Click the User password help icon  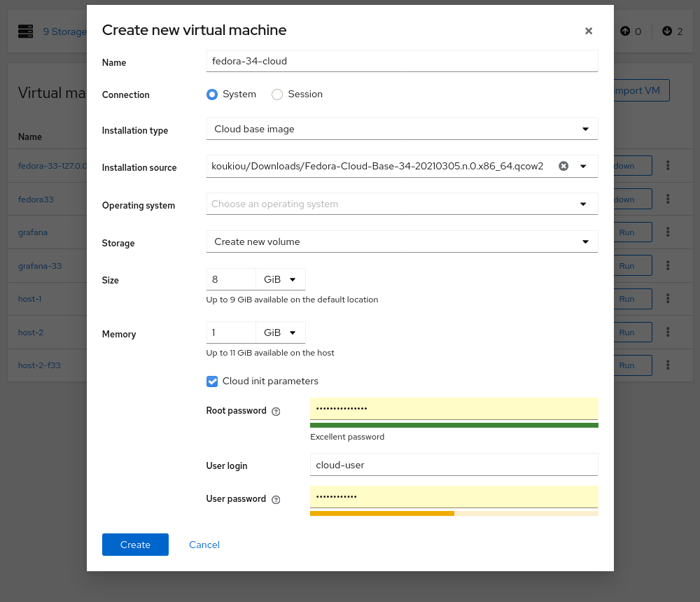pyautogui.click(x=276, y=500)
